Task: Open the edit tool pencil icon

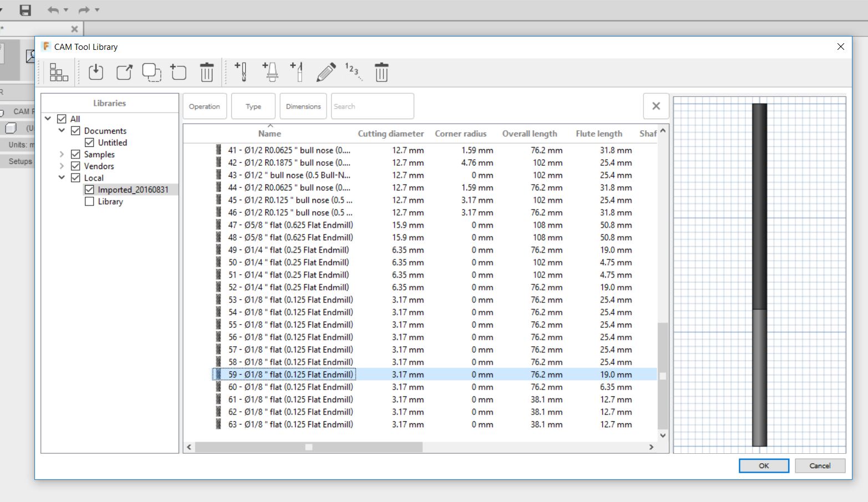Action: 326,72
